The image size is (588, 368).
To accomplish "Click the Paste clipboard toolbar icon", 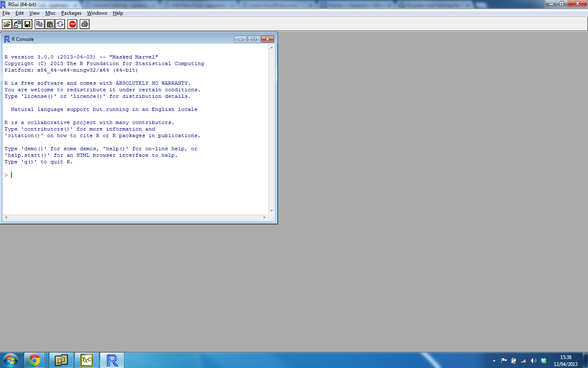I will 50,24.
